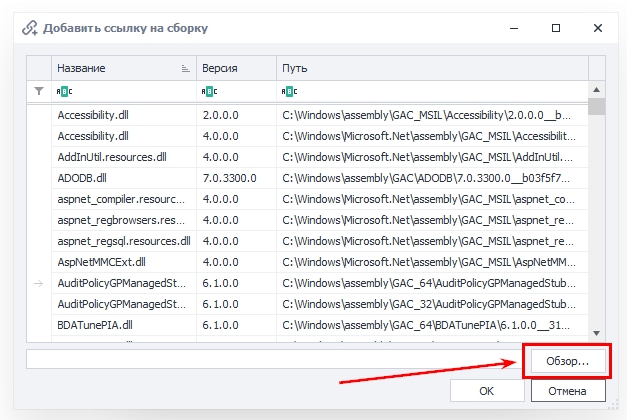Image resolution: width=627 pixels, height=420 pixels.
Task: Click the row indicator arrow beside AuditPolicyGPManagedStubs 6.1.0.0
Action: (x=39, y=283)
